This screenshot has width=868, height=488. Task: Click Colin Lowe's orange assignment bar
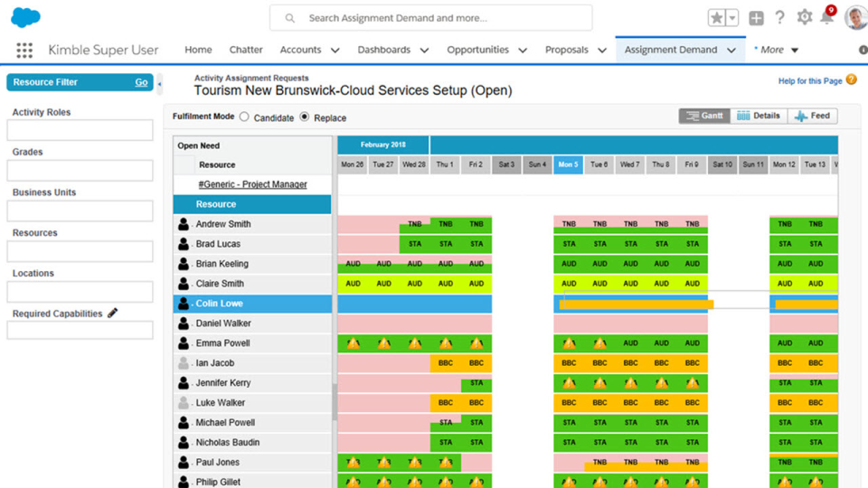click(636, 304)
